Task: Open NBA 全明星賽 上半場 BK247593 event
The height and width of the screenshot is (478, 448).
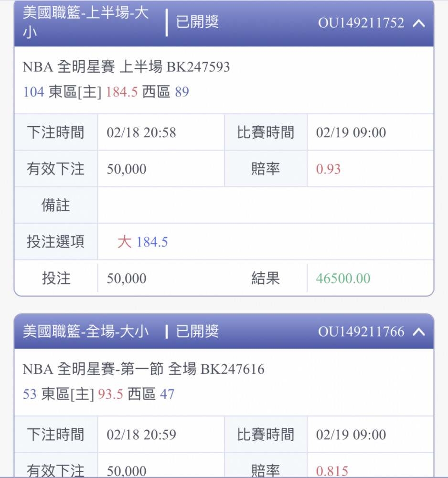Action: click(126, 67)
